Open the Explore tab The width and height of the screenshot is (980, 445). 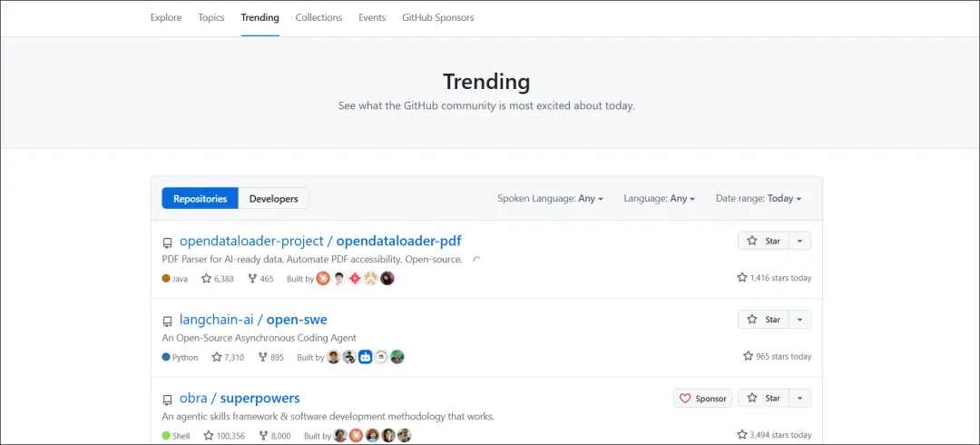pyautogui.click(x=166, y=17)
